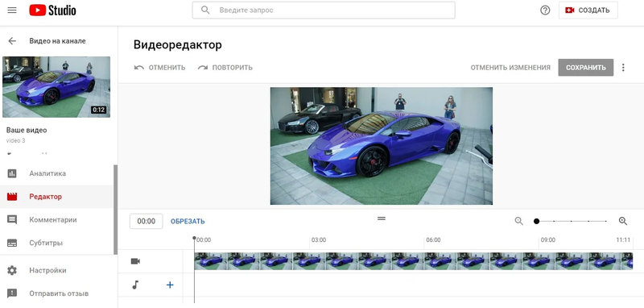Click the 06:00 timeline ruler mark
The image size is (644, 308).
click(433, 239)
